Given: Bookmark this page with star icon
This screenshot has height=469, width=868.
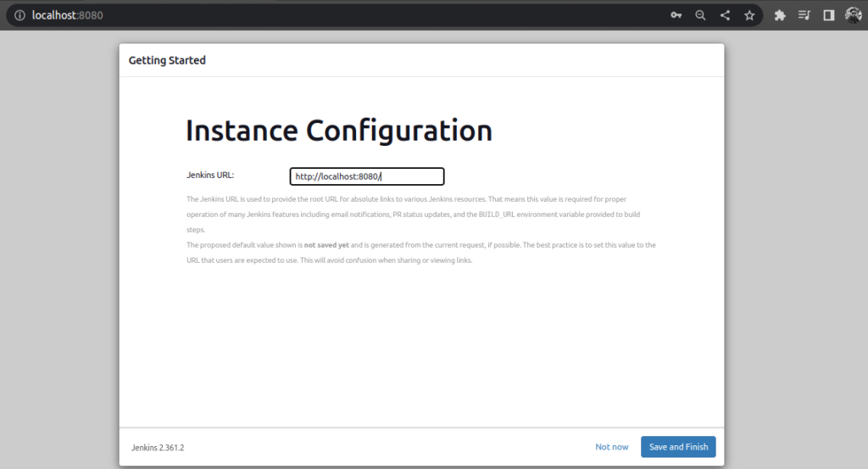Looking at the screenshot, I should (x=749, y=15).
